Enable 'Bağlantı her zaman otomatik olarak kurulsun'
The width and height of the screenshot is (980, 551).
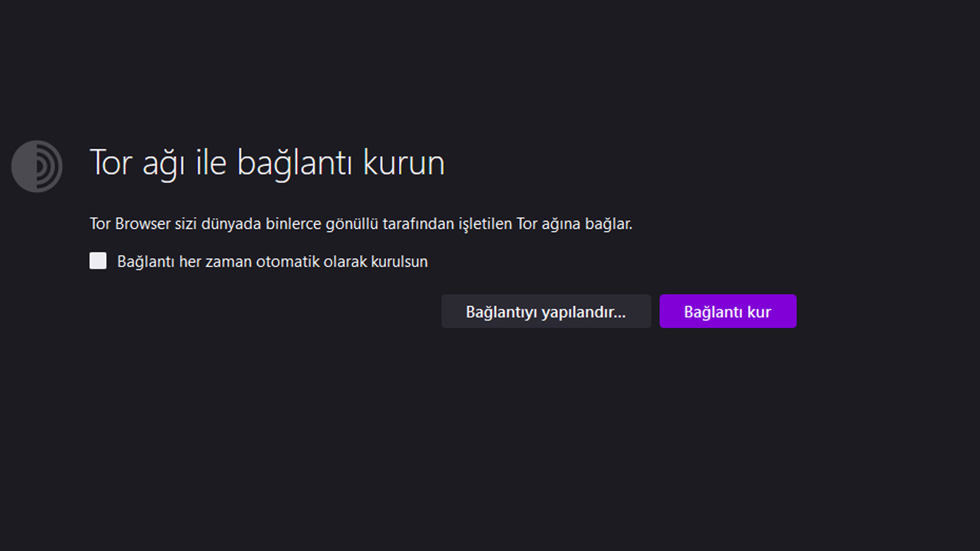(98, 261)
